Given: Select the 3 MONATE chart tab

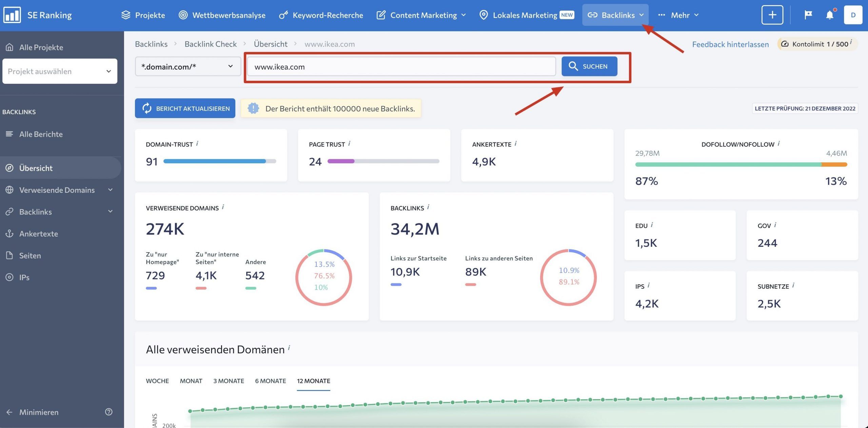Looking at the screenshot, I should 229,381.
